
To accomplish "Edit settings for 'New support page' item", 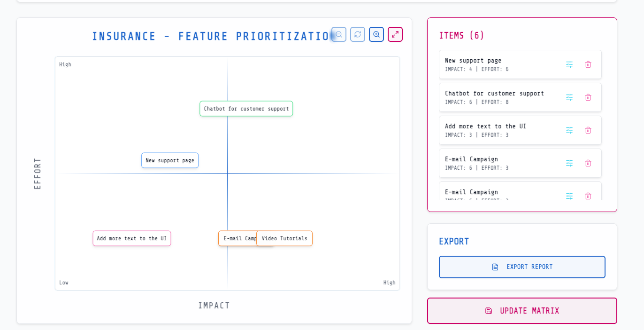I will coord(569,64).
